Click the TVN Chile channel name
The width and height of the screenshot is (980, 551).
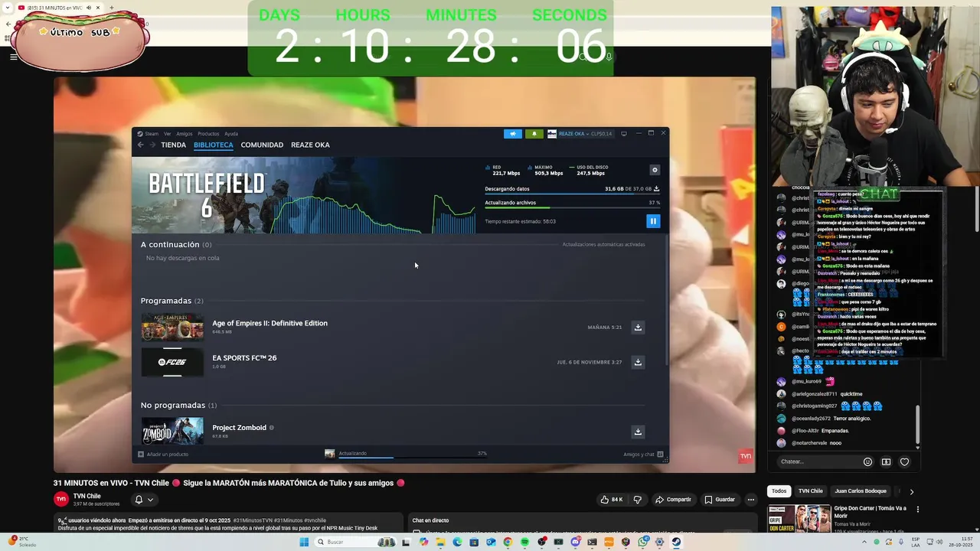pyautogui.click(x=87, y=496)
